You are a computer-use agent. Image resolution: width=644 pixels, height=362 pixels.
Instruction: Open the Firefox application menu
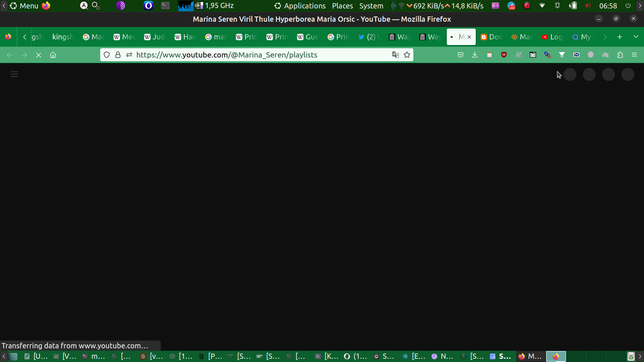pyautogui.click(x=634, y=55)
